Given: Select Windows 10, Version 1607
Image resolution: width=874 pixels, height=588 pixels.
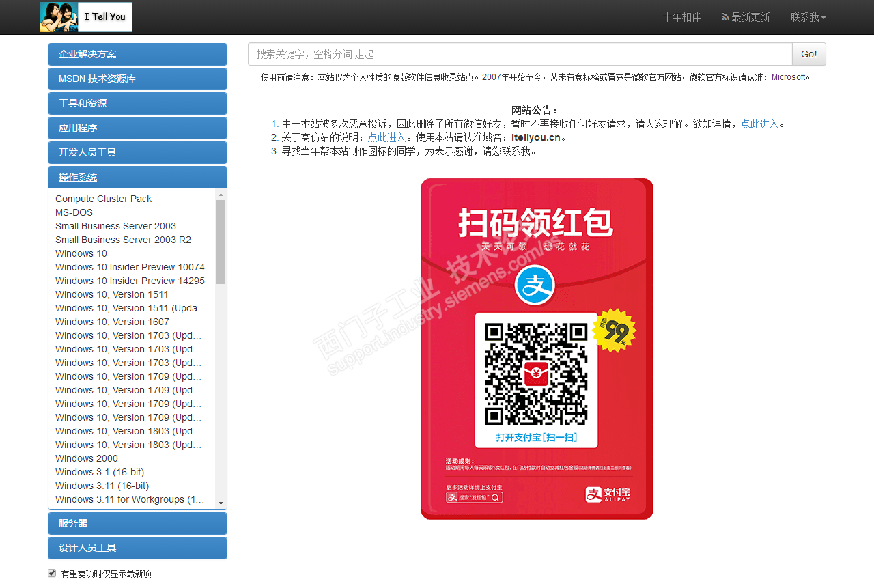Looking at the screenshot, I should coord(112,322).
